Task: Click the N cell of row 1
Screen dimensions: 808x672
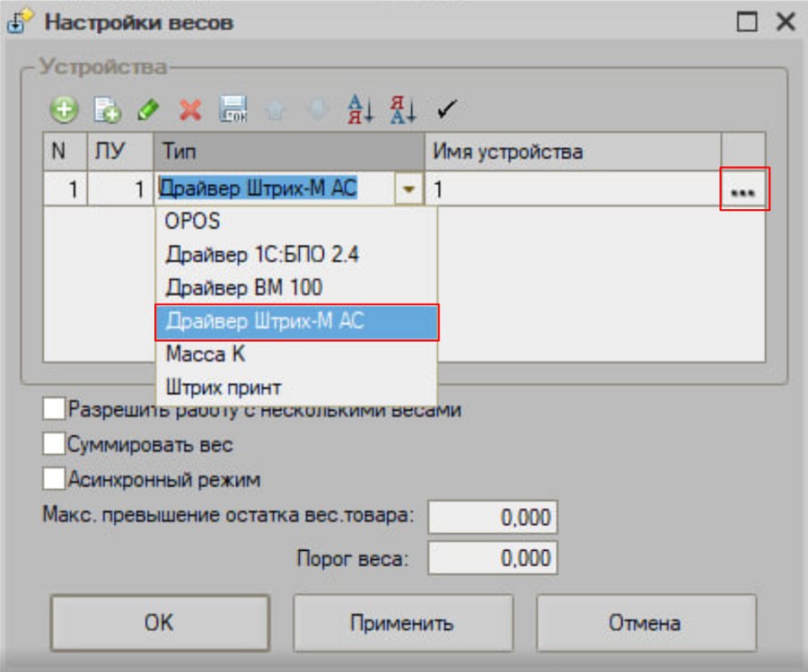Action: pyautogui.click(x=65, y=189)
